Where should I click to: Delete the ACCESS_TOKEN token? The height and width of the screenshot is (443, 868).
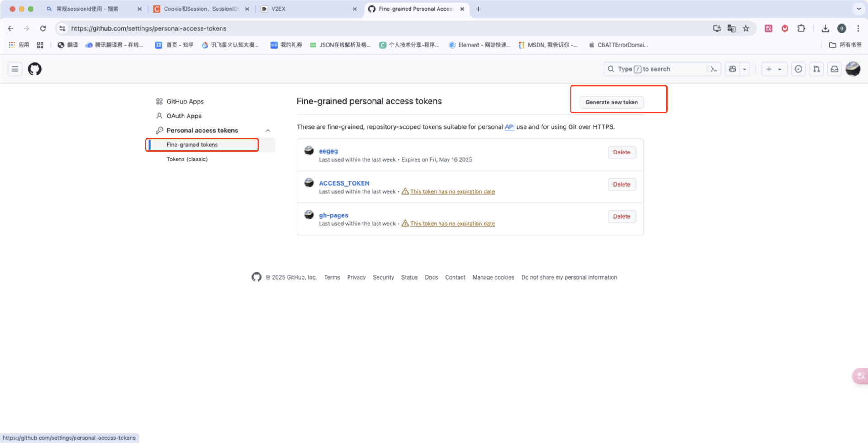tap(622, 185)
